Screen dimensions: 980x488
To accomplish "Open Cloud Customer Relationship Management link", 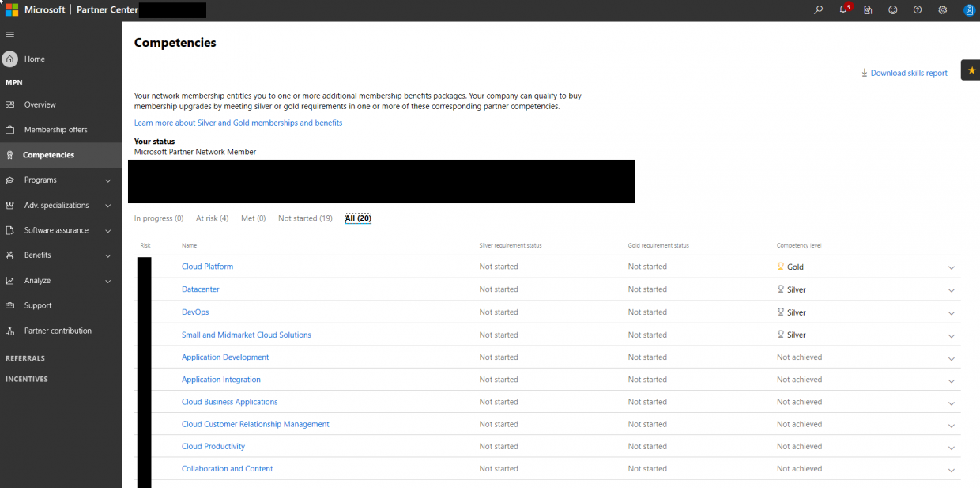I will (255, 424).
